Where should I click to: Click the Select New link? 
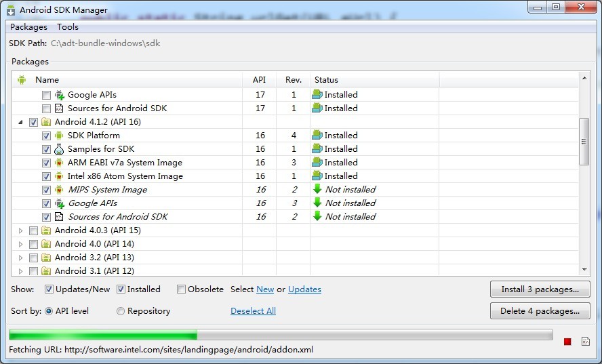(265, 289)
